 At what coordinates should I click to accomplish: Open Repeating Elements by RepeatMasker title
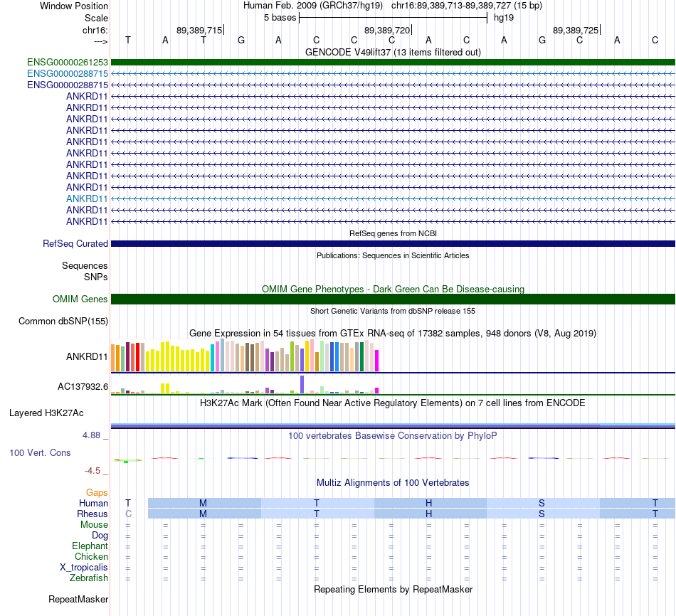(x=393, y=590)
